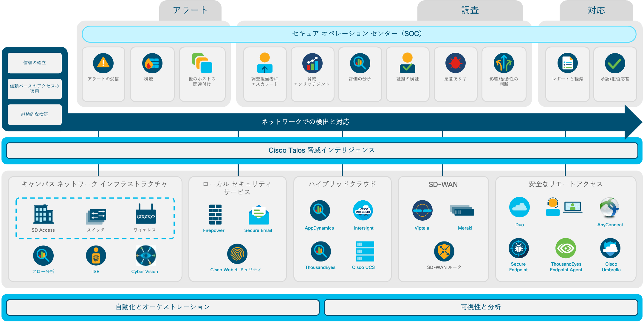Click the Cisco UCS server icon
Image resolution: width=644 pixels, height=322 pixels.
pyautogui.click(x=365, y=251)
